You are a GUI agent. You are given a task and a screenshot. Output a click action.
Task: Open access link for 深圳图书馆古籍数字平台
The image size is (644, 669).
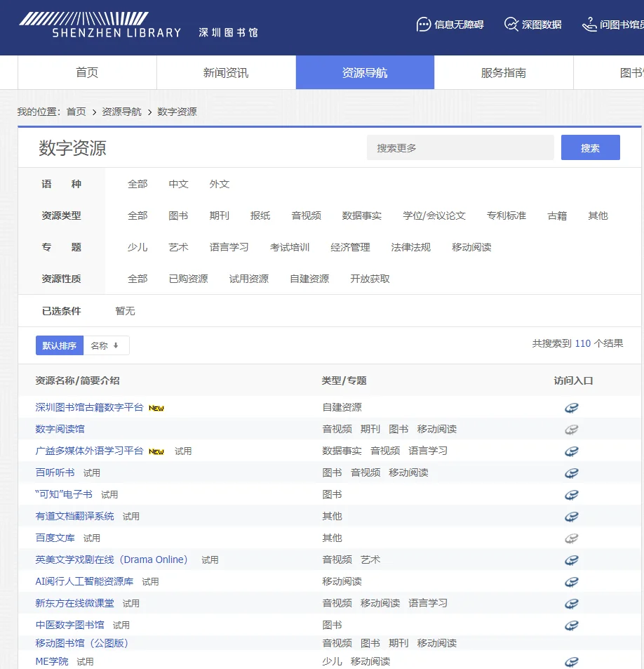pyautogui.click(x=572, y=408)
